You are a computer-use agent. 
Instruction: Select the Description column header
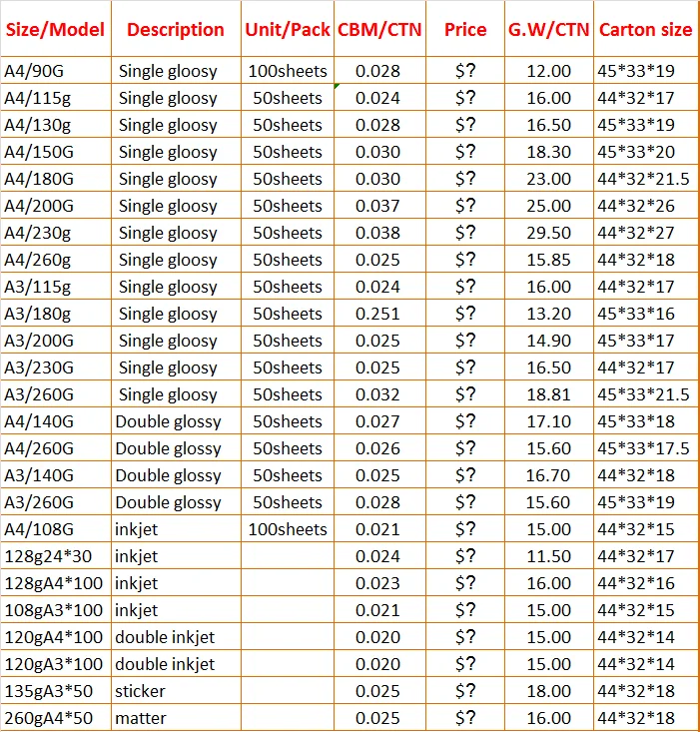(176, 29)
